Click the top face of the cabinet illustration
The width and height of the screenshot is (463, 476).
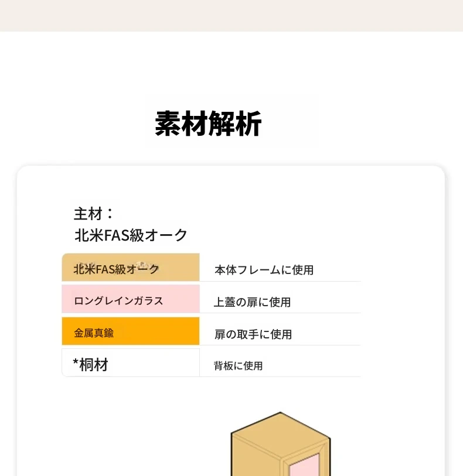[280, 432]
